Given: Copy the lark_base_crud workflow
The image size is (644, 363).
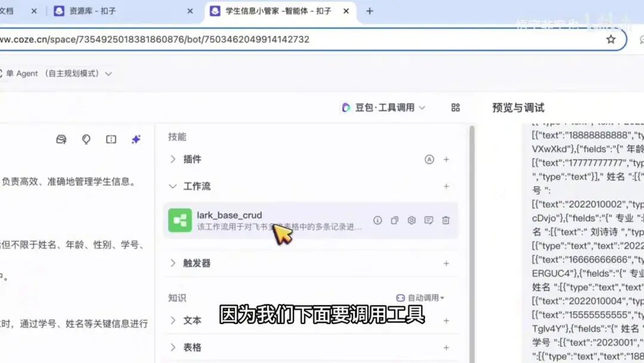Looking at the screenshot, I should [x=394, y=220].
